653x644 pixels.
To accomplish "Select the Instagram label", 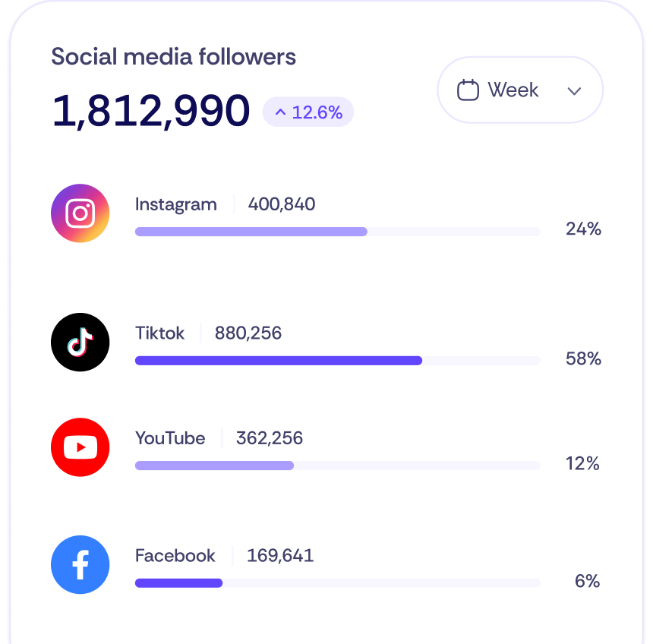I will [x=175, y=204].
